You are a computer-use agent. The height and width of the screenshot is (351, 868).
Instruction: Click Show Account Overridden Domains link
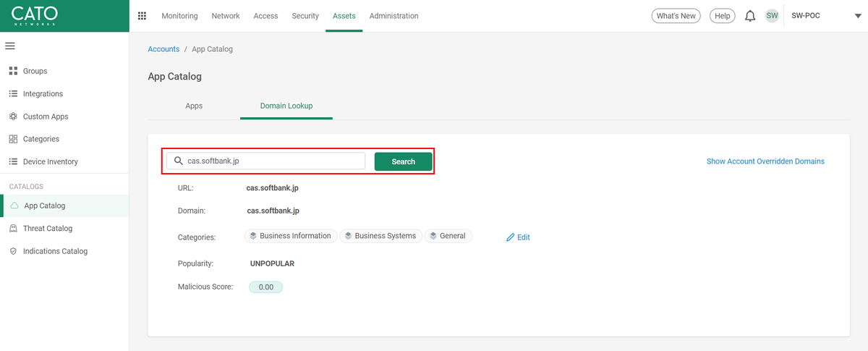pos(765,161)
